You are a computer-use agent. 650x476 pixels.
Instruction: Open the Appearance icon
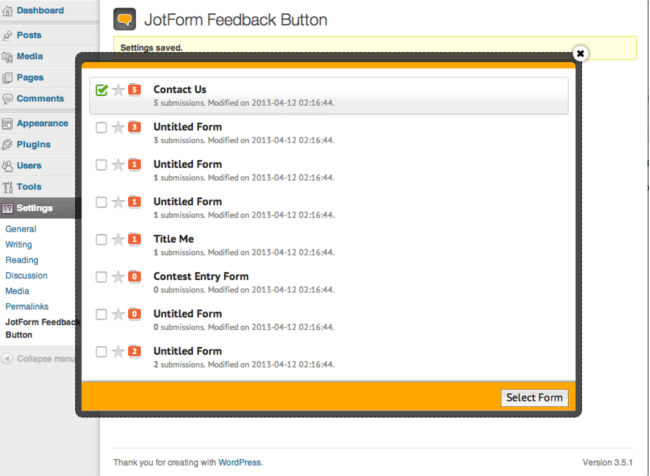pos(7,124)
